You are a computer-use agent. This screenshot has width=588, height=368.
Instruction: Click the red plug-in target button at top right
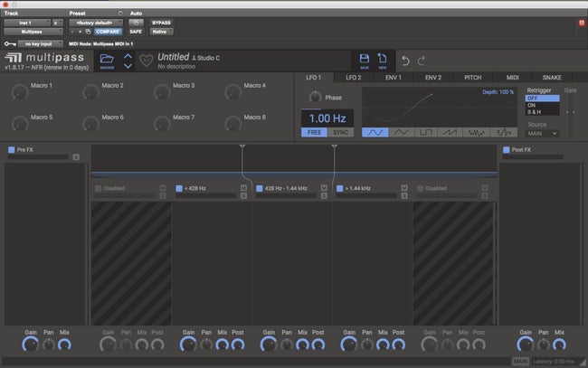point(582,23)
